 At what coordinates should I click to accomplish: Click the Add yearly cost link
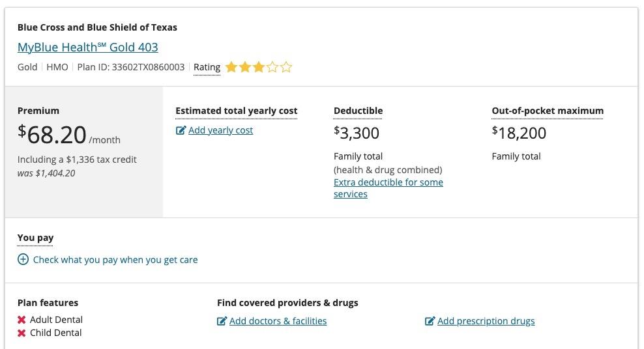pos(220,130)
